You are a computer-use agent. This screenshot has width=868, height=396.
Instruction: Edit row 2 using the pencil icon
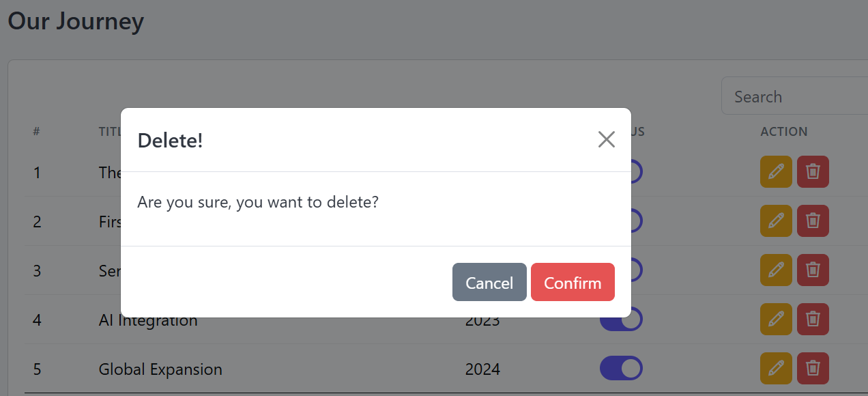pos(776,221)
